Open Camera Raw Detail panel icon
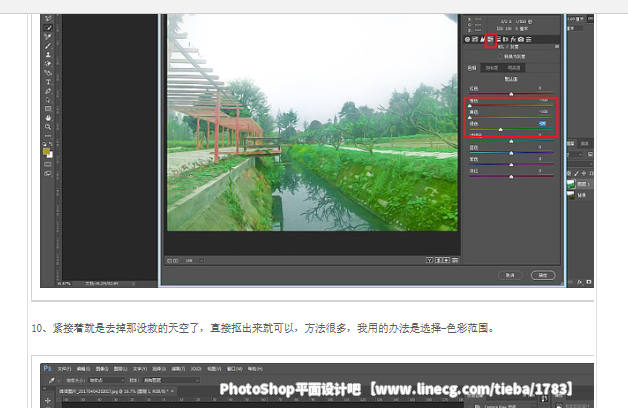 pyautogui.click(x=482, y=39)
